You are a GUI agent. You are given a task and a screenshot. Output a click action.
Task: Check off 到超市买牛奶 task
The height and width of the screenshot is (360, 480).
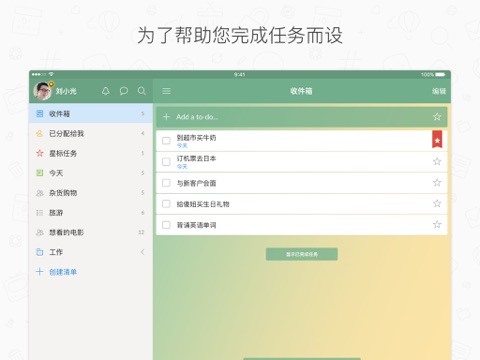click(166, 141)
